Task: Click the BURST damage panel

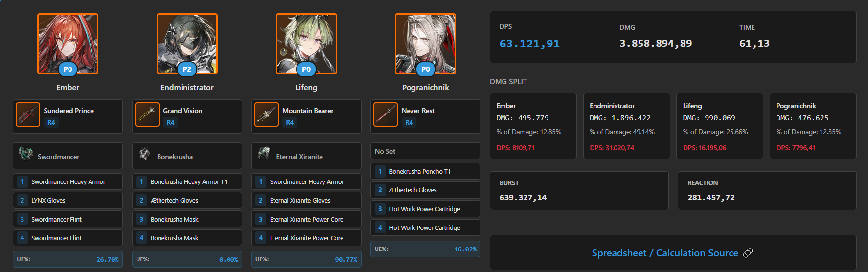Action: tap(579, 191)
